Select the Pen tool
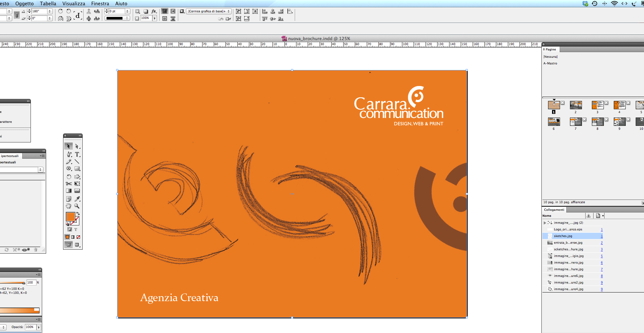Screen dimensions: 644x333 coord(69,154)
